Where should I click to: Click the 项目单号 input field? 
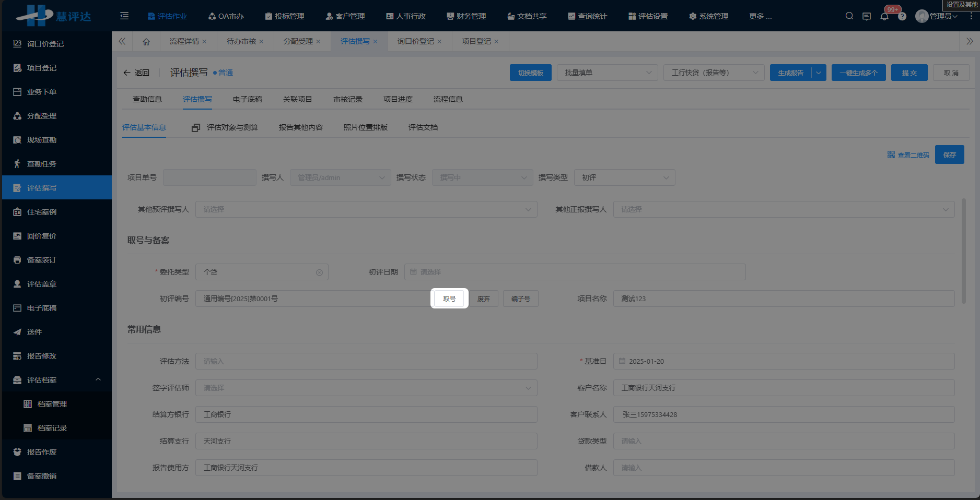coord(209,177)
